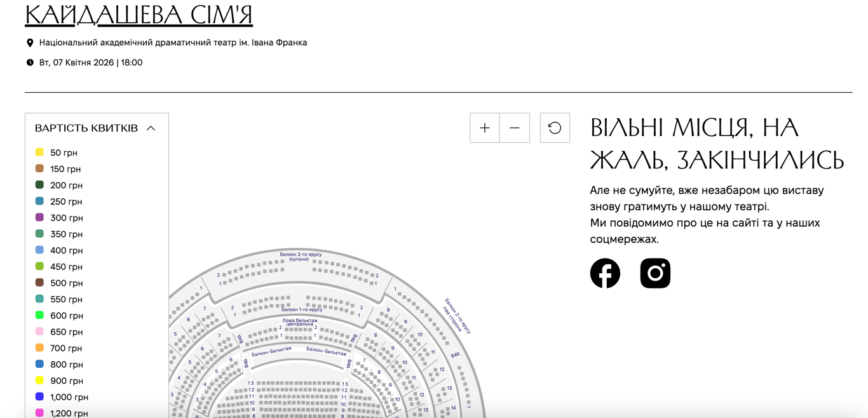Click the 'Балкон 2-го ярусу (купони)' section label
Screen dimensions: 868x418
301,257
